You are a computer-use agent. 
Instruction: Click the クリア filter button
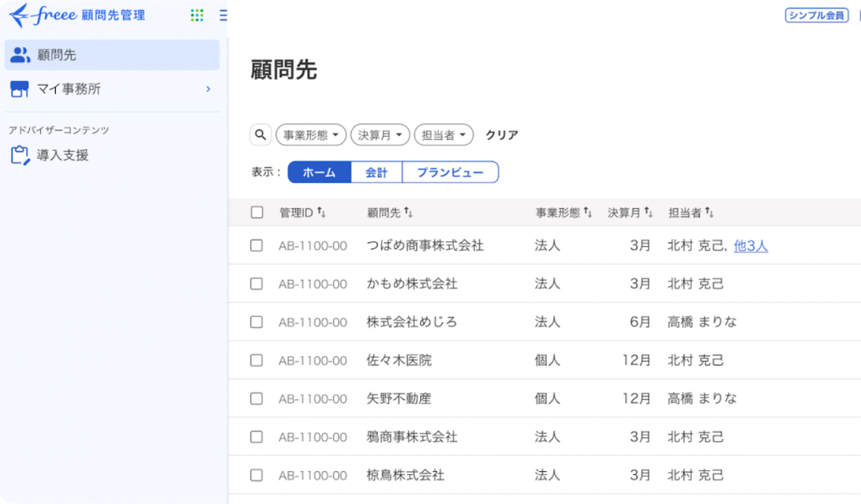point(502,135)
